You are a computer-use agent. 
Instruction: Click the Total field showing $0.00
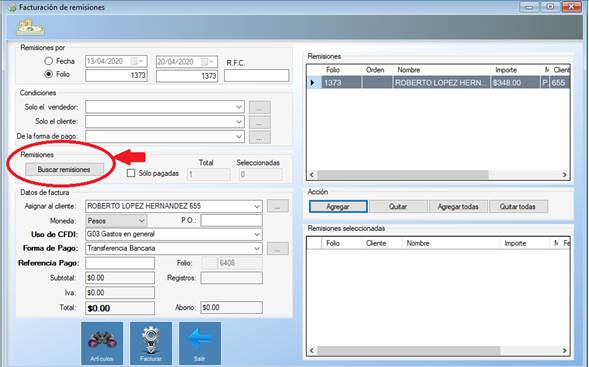pyautogui.click(x=120, y=308)
